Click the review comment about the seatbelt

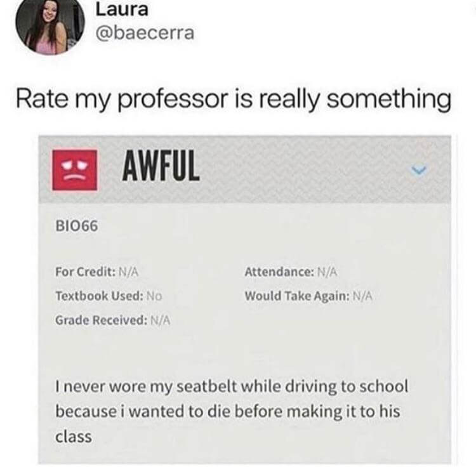232,411
